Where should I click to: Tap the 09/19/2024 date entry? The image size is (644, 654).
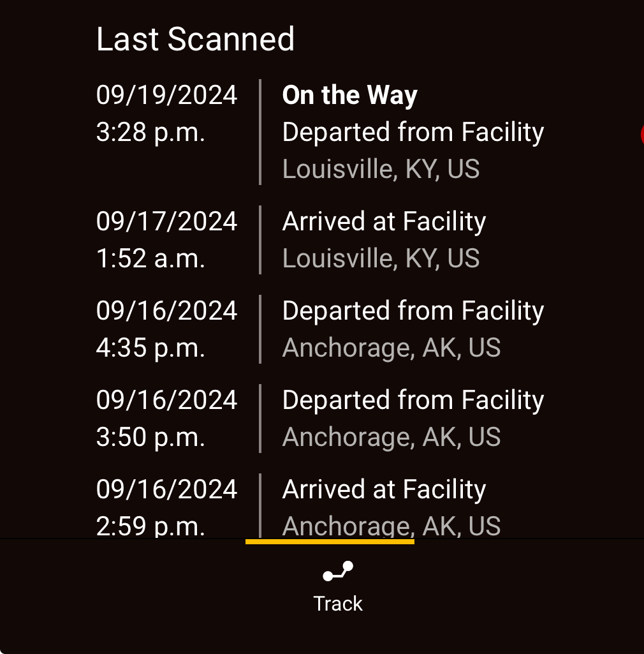click(x=166, y=94)
